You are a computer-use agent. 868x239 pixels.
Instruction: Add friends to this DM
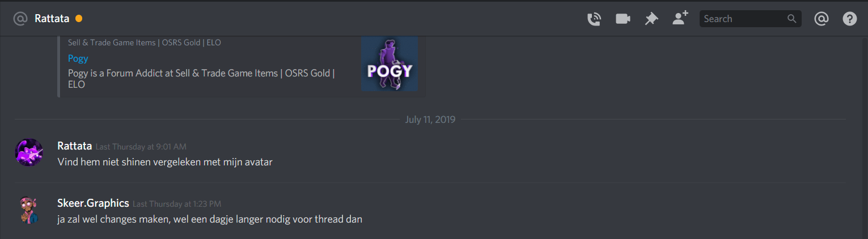680,18
